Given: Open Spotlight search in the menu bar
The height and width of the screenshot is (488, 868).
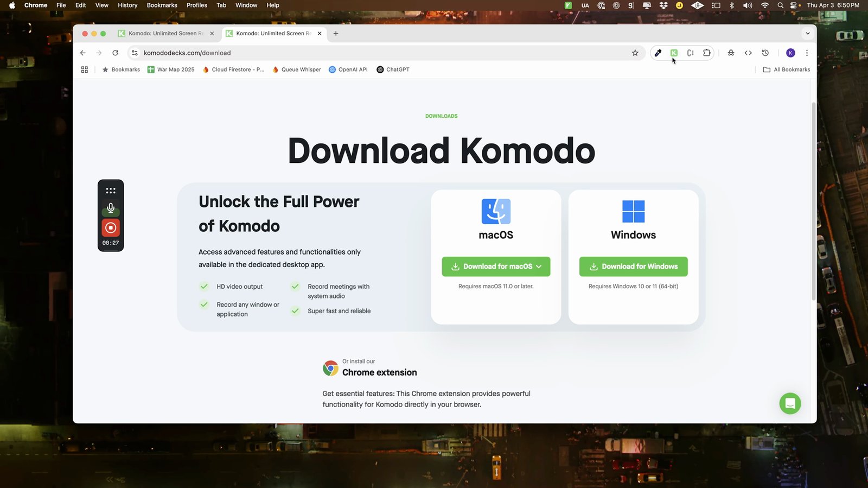Looking at the screenshot, I should 780,5.
